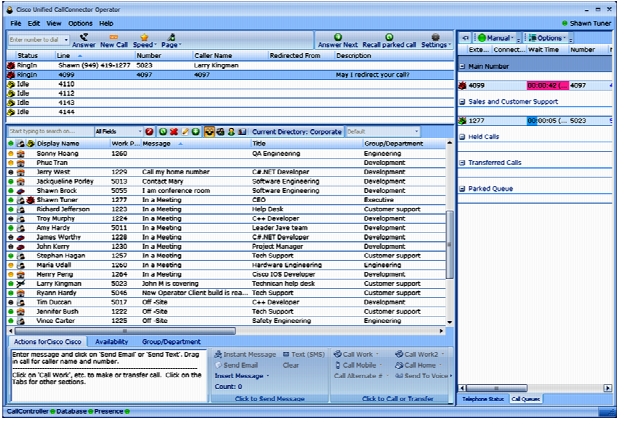625x426 pixels.
Task: Click the message text area in Actions panel
Action: [x=108, y=375]
